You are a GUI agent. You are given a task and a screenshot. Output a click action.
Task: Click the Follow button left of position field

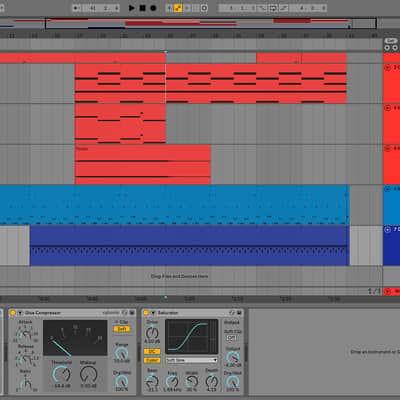click(76, 8)
